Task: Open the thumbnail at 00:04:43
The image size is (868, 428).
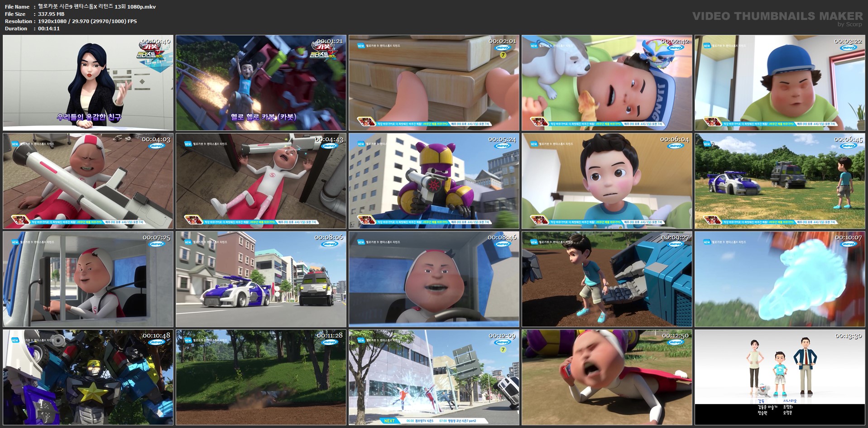Action: tap(261, 181)
